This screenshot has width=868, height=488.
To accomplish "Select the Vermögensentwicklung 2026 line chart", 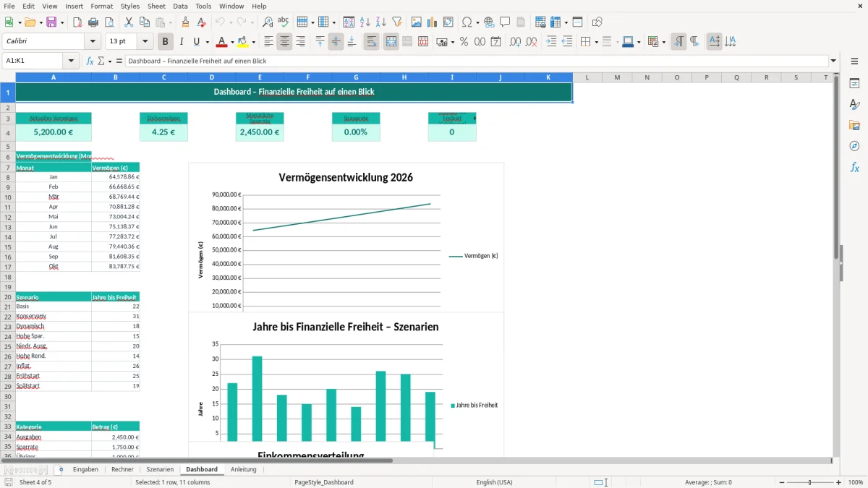I will (x=346, y=237).
